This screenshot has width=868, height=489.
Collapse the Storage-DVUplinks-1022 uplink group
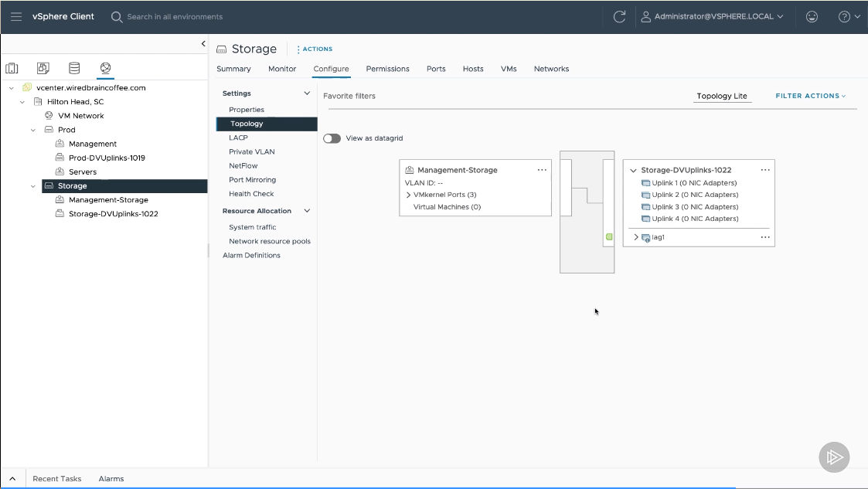[634, 171]
